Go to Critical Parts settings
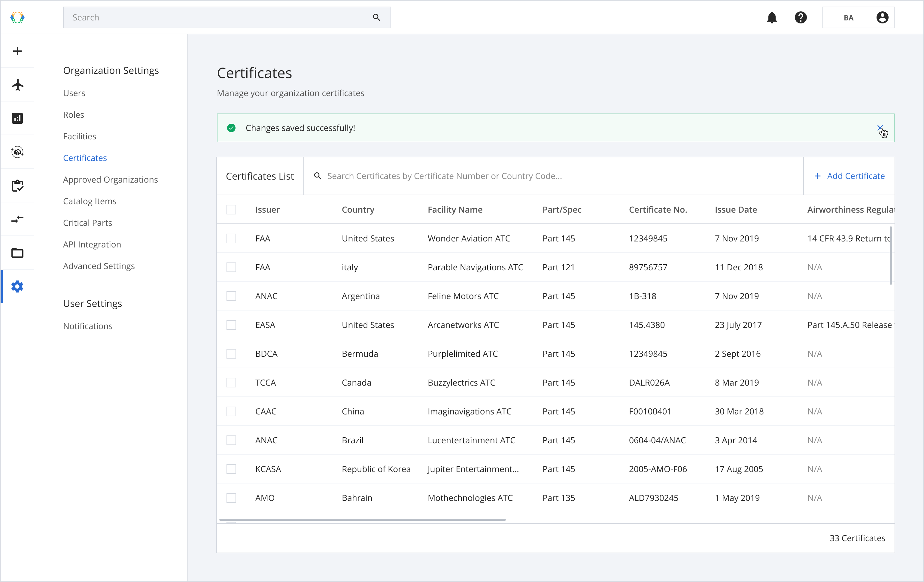924x582 pixels. 87,223
